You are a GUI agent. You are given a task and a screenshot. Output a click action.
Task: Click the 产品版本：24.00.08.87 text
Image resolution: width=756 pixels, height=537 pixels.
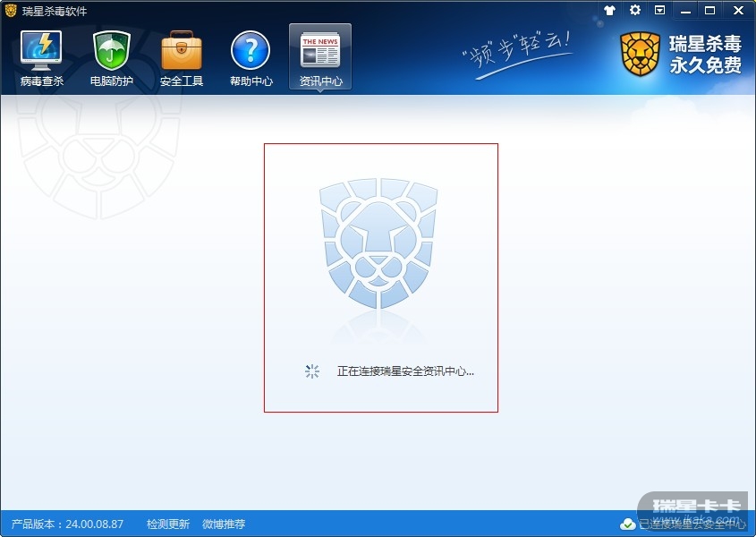[x=67, y=524]
